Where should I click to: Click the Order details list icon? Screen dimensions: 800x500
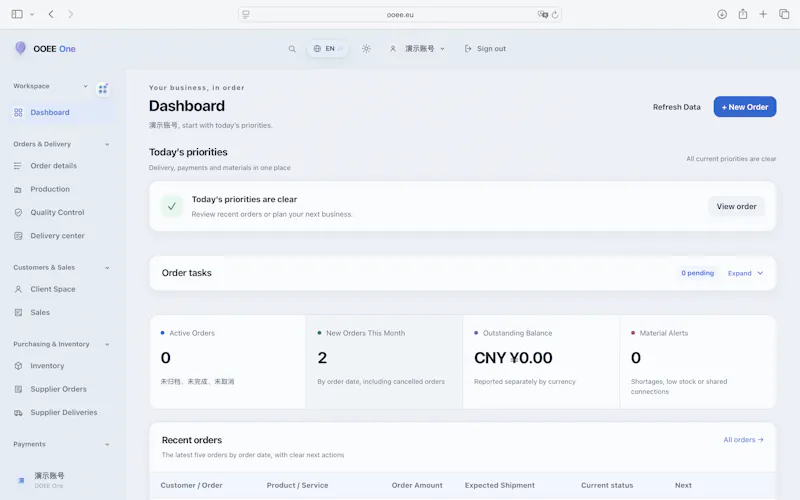click(18, 166)
